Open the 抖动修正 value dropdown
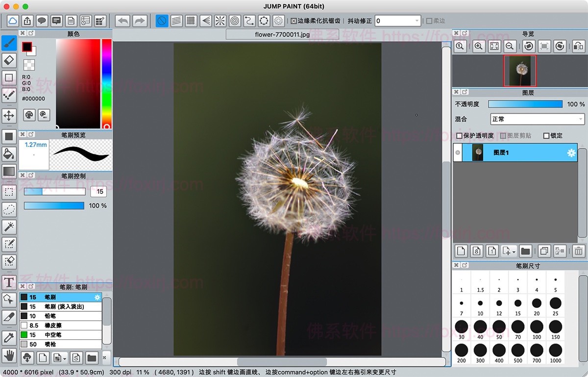Viewport: 588px width, 377px height. point(416,21)
